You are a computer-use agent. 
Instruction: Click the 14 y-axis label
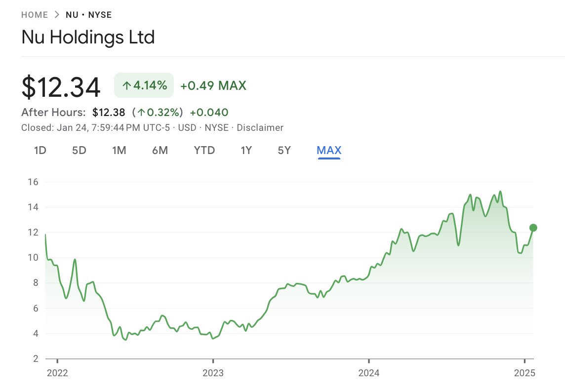point(33,207)
